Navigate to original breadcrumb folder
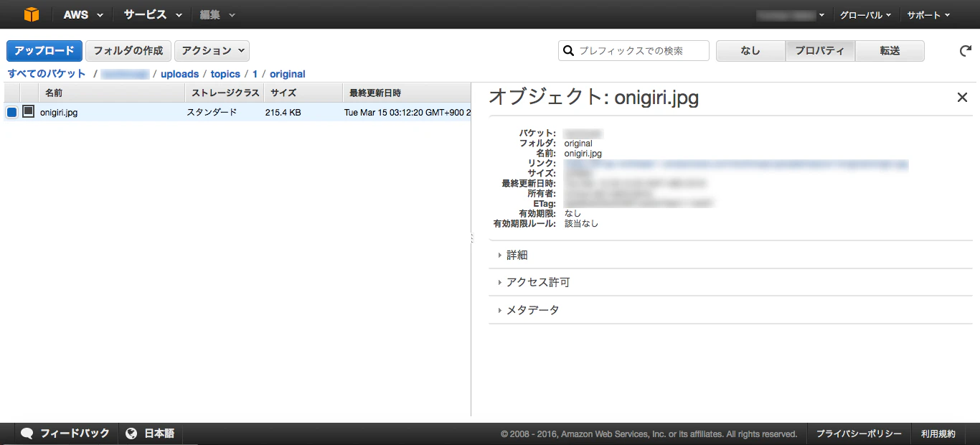The width and height of the screenshot is (980, 445). pyautogui.click(x=288, y=74)
